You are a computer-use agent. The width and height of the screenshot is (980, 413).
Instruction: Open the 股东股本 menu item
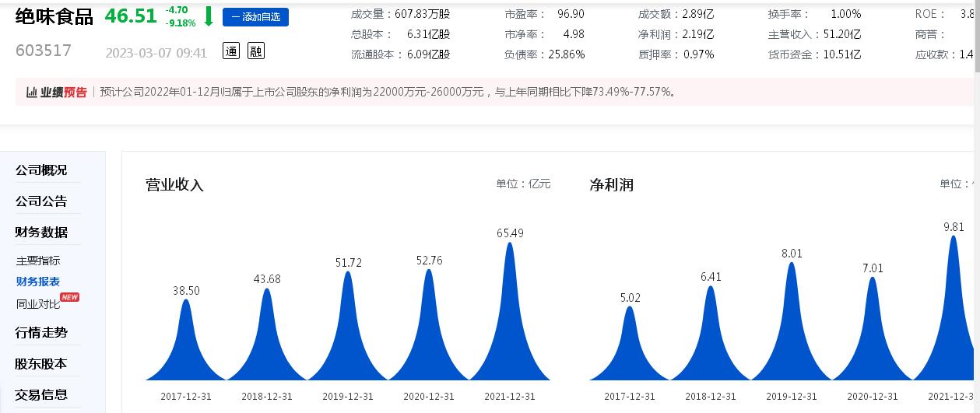click(x=41, y=363)
